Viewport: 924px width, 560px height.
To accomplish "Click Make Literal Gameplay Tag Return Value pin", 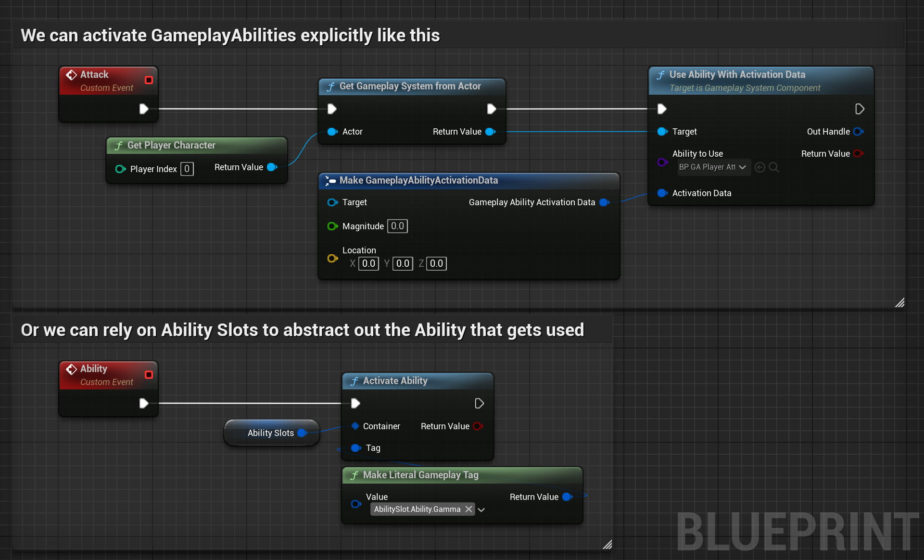I will (x=567, y=497).
